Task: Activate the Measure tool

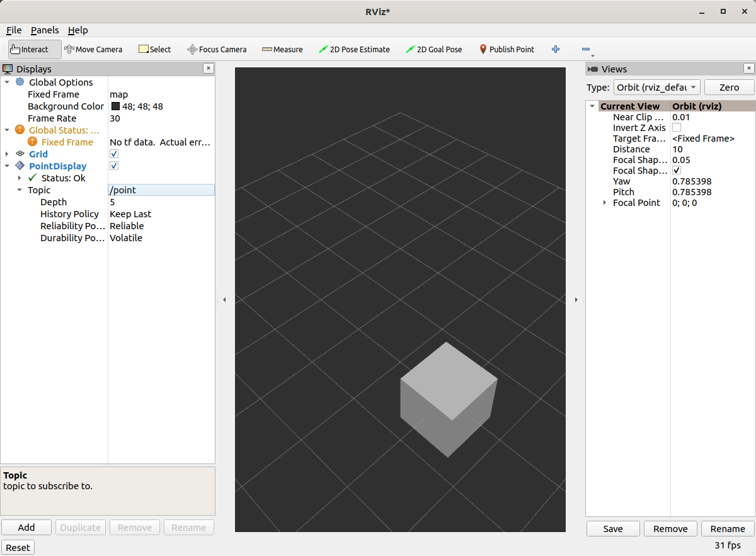Action: 282,49
